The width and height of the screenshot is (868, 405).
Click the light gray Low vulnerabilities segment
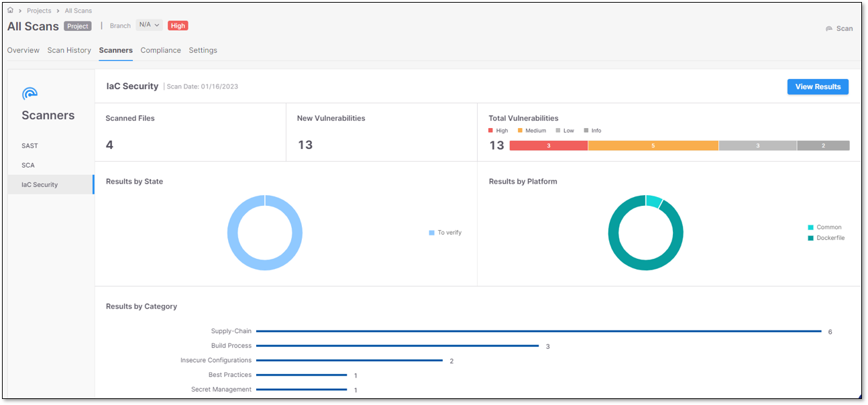758,146
